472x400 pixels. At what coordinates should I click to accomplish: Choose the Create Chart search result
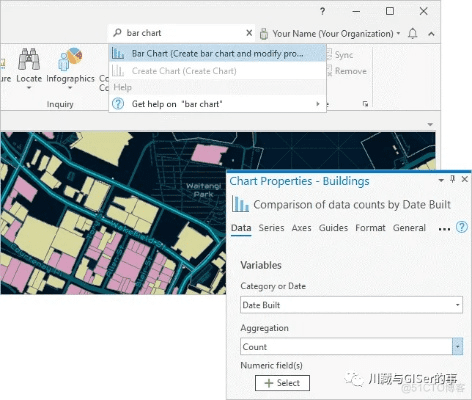(x=217, y=71)
